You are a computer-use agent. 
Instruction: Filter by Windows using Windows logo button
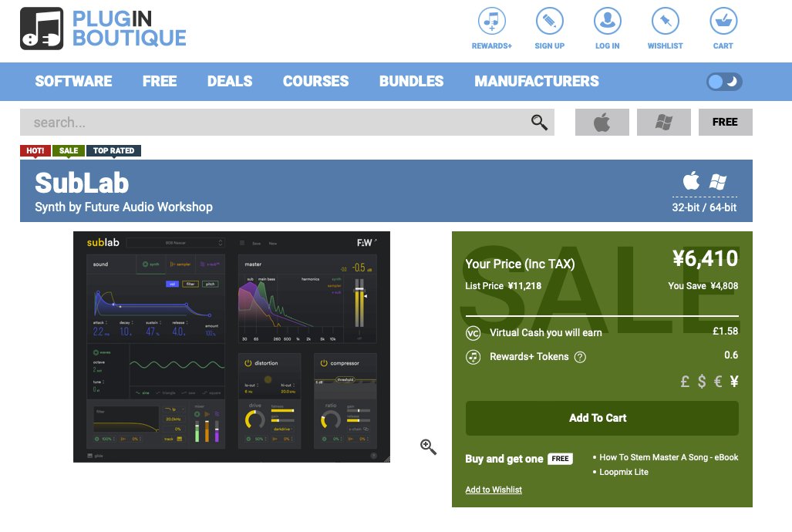664,123
